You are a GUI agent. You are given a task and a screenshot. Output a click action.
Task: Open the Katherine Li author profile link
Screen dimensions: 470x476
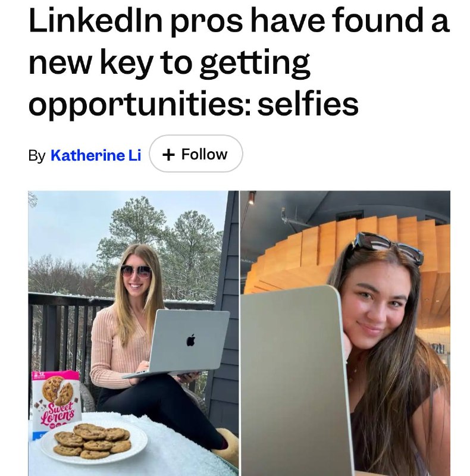tap(96, 155)
